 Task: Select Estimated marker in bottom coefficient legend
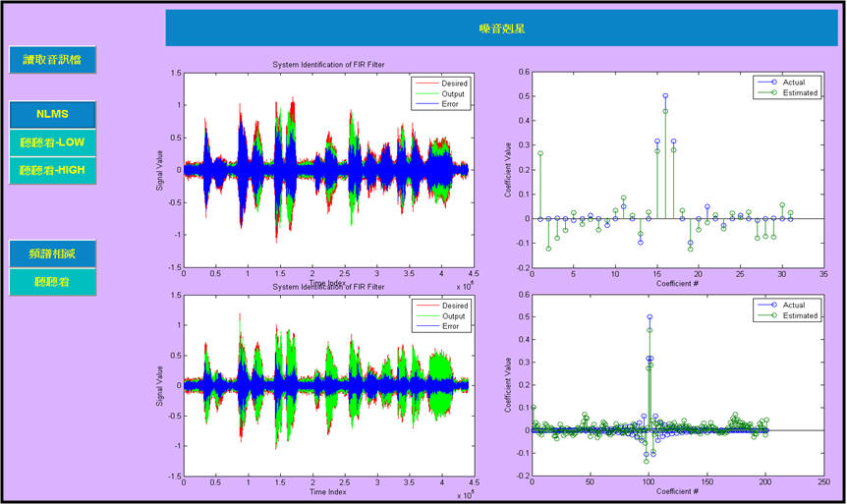click(773, 316)
